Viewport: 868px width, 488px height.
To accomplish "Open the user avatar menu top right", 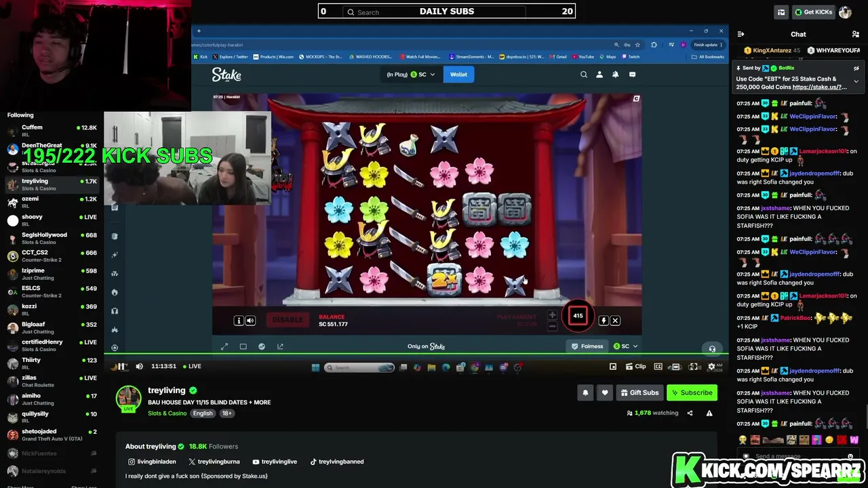I will [x=845, y=12].
